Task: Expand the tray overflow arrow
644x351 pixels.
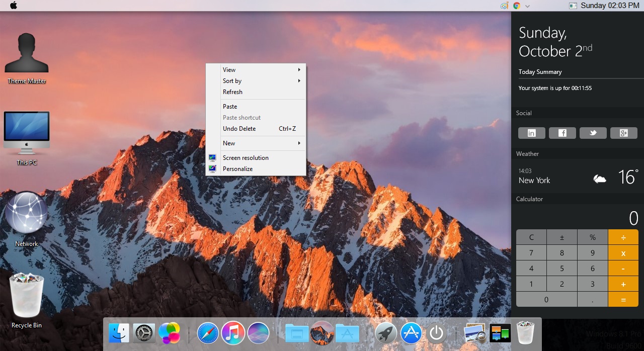Action: click(x=528, y=6)
